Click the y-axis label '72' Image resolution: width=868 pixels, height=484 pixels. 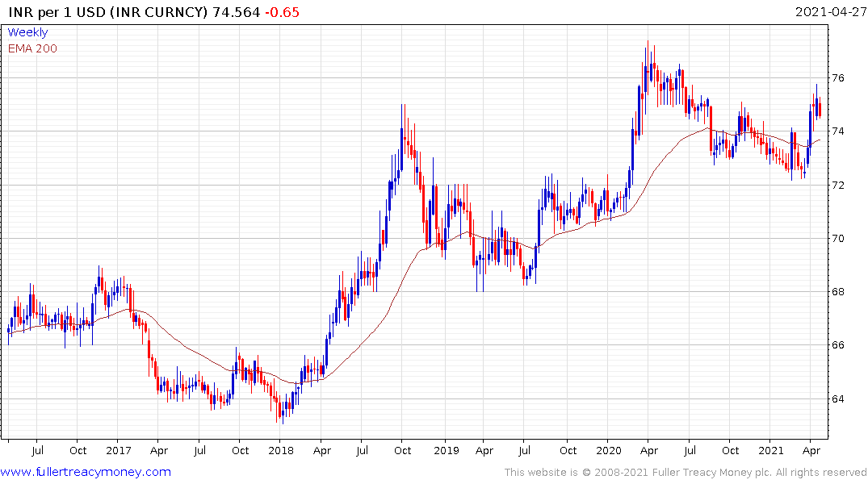[x=837, y=185]
